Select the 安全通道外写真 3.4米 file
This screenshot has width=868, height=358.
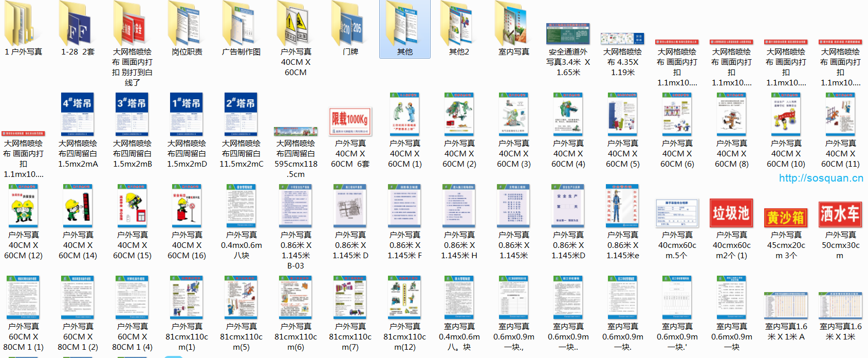(x=568, y=34)
